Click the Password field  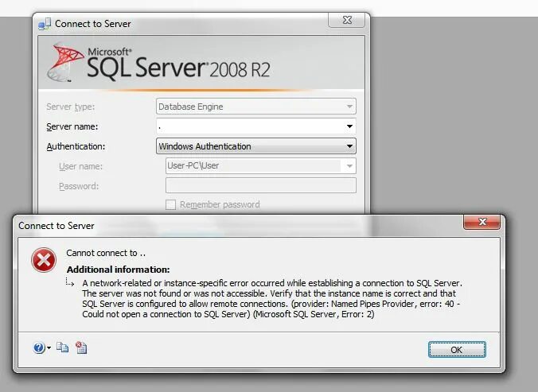[x=261, y=185]
